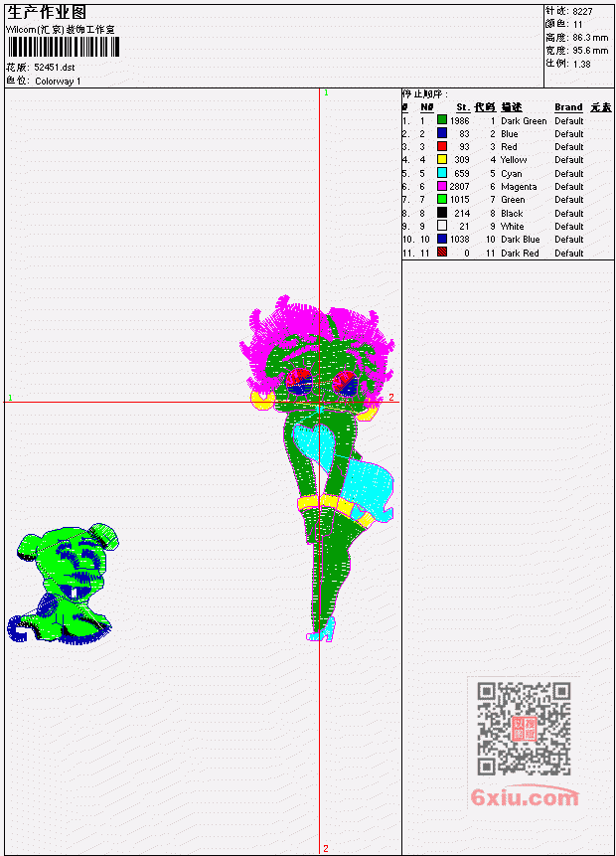Click the Dark Green color name
616x856 pixels.
click(x=524, y=120)
